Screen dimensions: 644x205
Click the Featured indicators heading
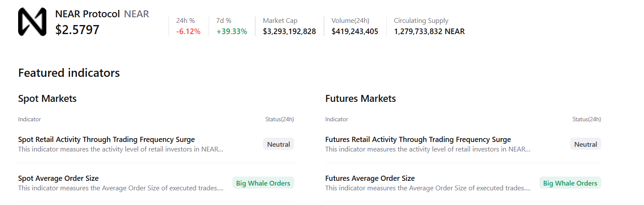[x=69, y=73]
